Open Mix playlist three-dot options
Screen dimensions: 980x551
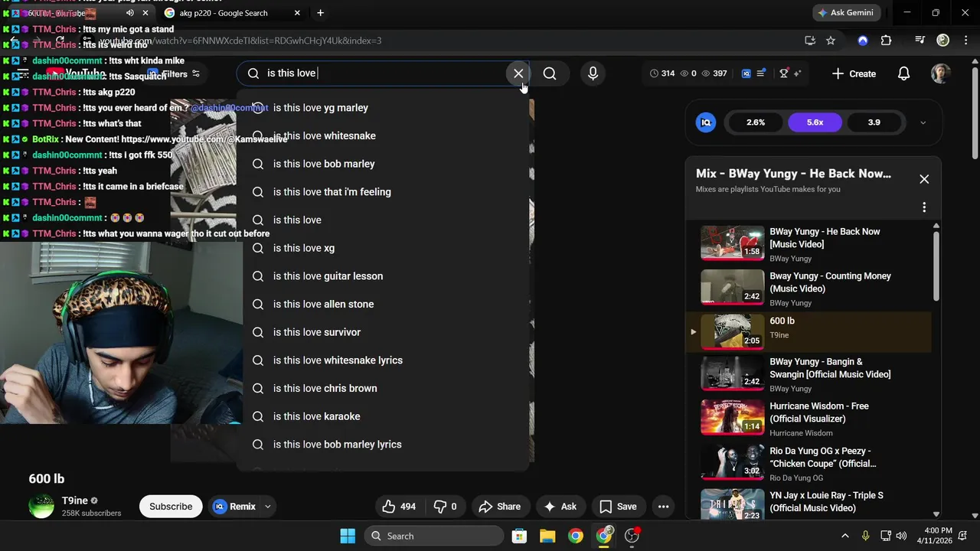[x=924, y=207]
